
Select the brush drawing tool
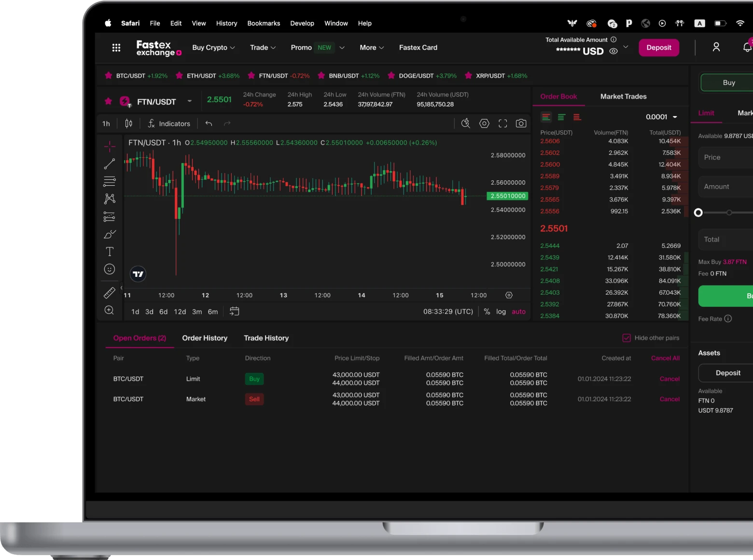110,234
